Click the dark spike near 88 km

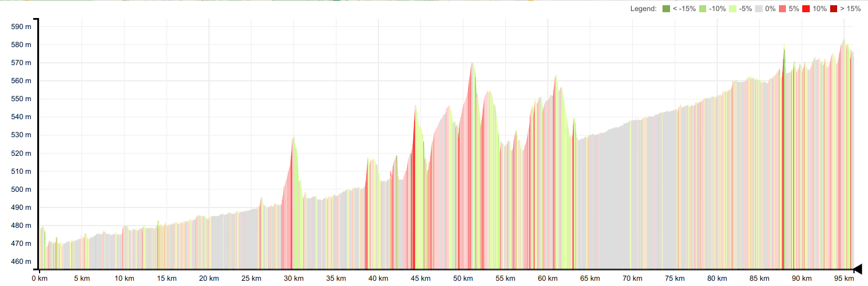tap(784, 48)
